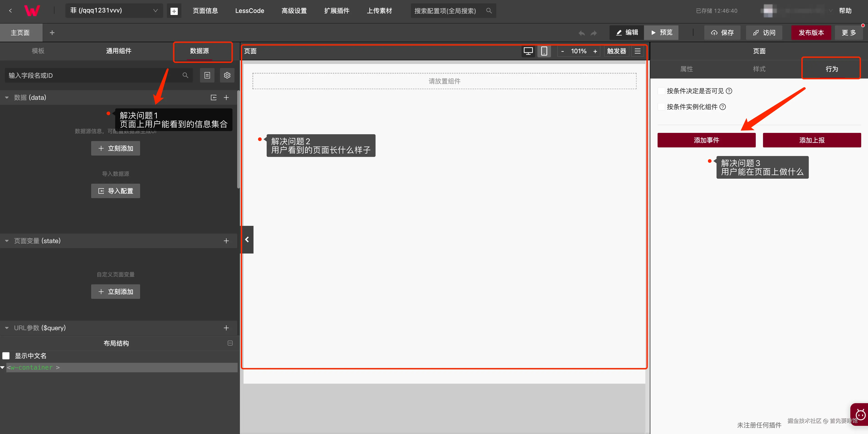868x434 pixels.
Task: Open the 样式 tab
Action: pyautogui.click(x=759, y=69)
